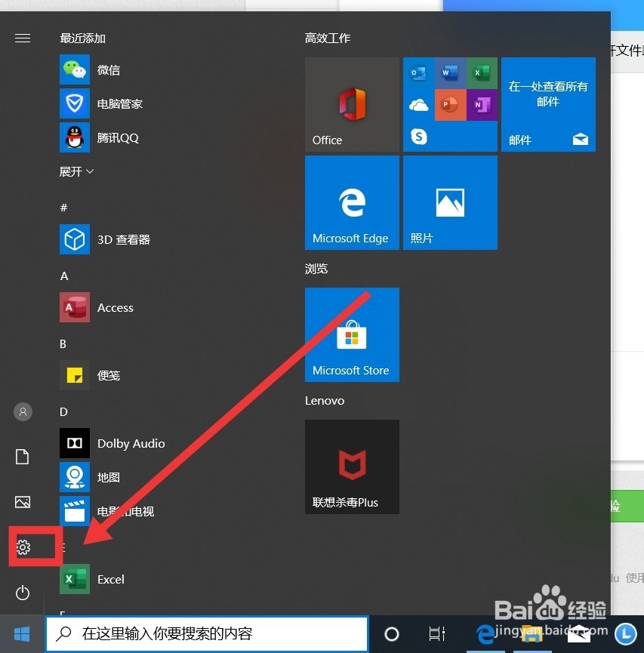Open 电影和电视 app

[75, 511]
